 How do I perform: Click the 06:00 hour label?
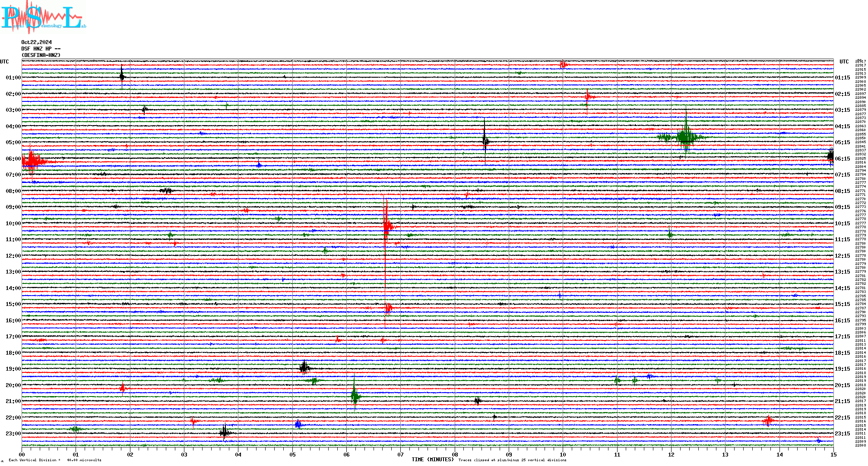(x=13, y=159)
